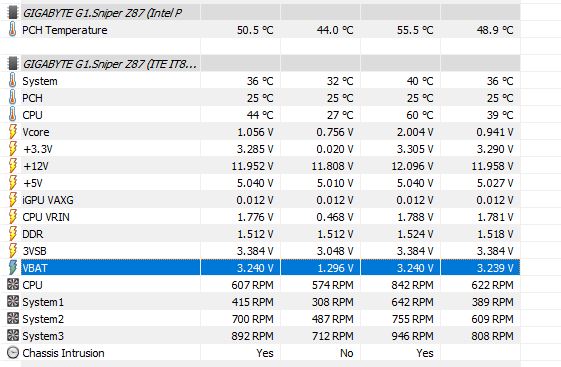
Task: Select the CPU VRIN sensor label
Action: tap(46, 217)
